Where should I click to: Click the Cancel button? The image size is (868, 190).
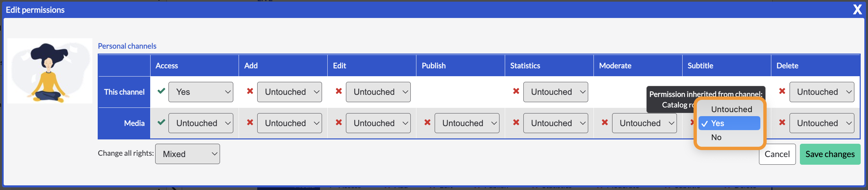coord(777,154)
